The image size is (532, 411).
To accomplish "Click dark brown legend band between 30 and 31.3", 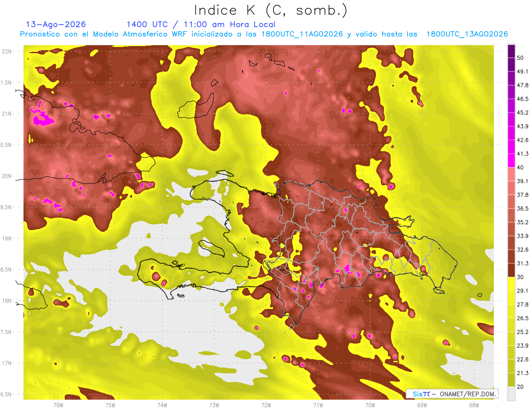I will (511, 270).
